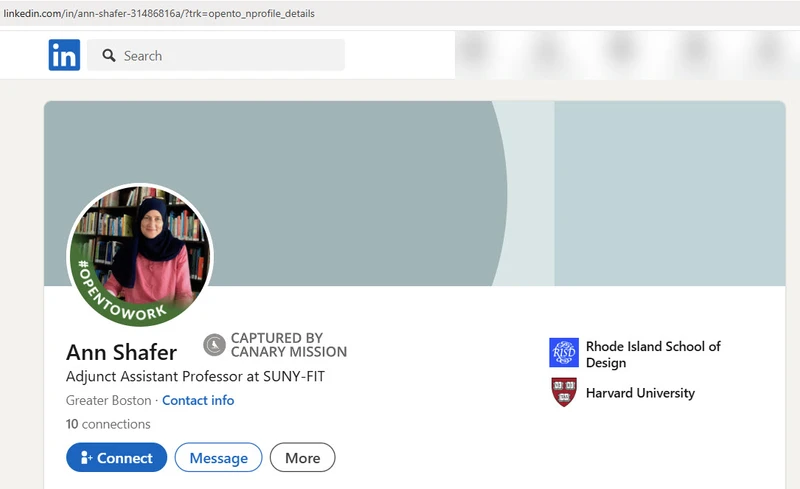
Task: Click the Rhode Island School of Design logo
Action: [564, 353]
